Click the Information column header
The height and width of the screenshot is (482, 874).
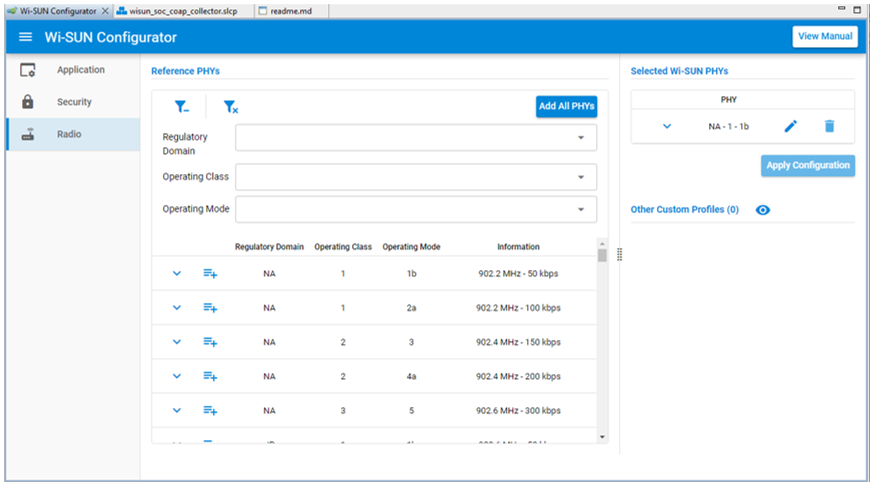(518, 247)
